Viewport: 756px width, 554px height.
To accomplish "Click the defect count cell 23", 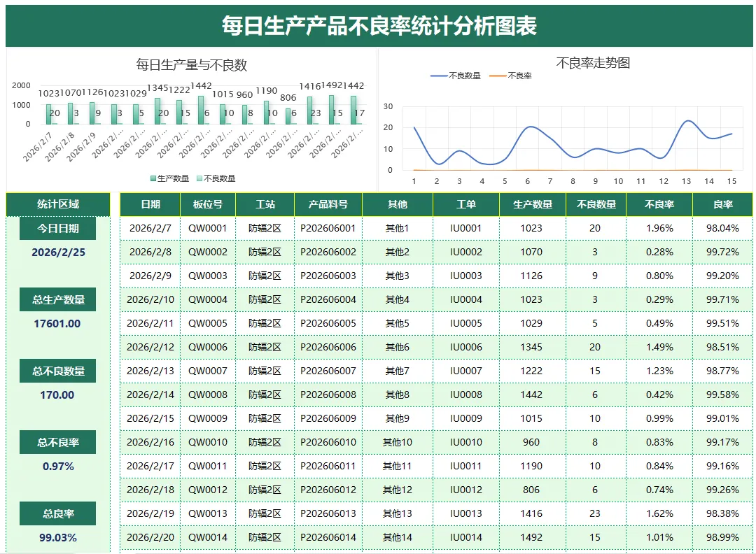I will [x=595, y=513].
